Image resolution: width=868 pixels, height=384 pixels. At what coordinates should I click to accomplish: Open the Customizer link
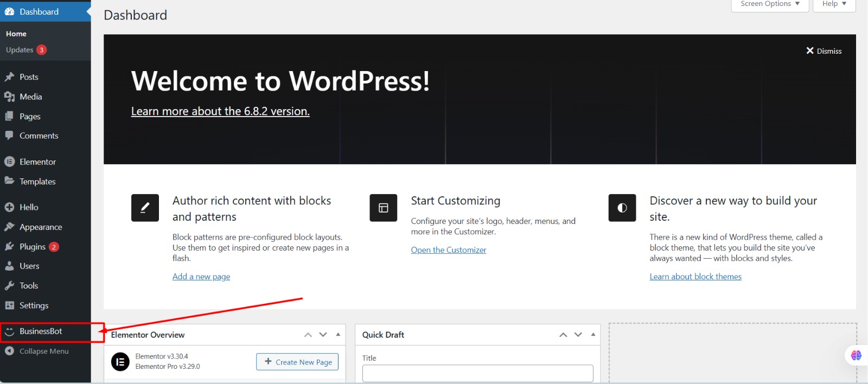tap(448, 250)
